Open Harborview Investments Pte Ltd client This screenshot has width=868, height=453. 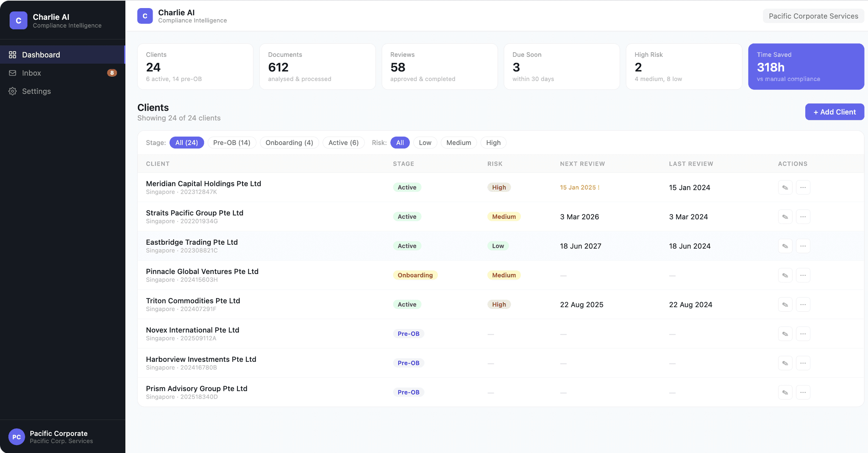[x=201, y=359]
